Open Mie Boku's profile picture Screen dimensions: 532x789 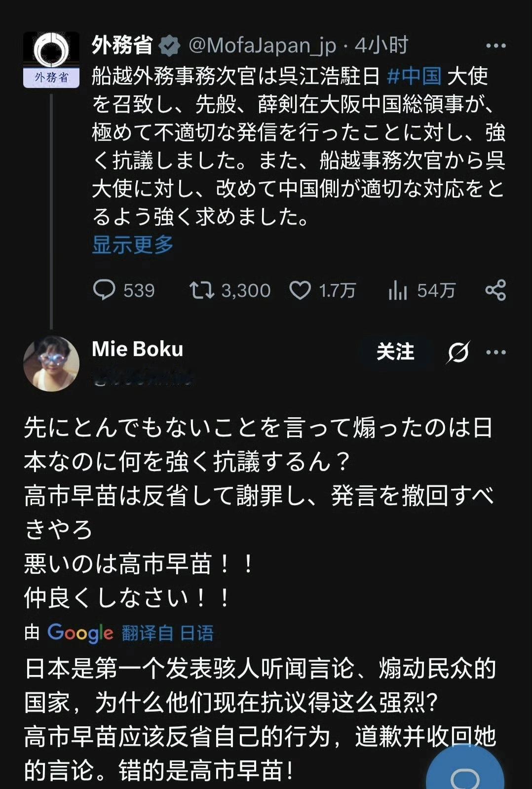point(51,363)
